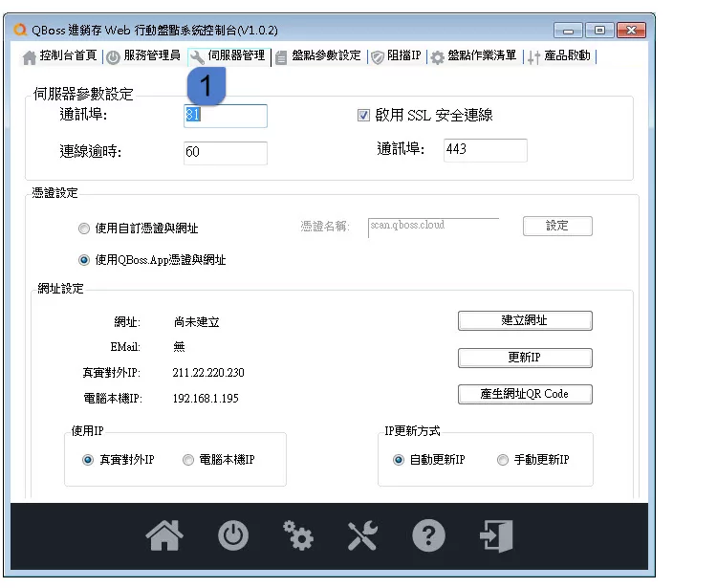Click the 更新IP button

tap(525, 358)
